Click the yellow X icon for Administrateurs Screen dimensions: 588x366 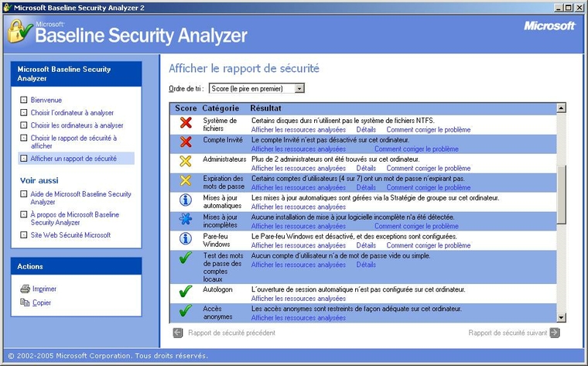(x=186, y=161)
